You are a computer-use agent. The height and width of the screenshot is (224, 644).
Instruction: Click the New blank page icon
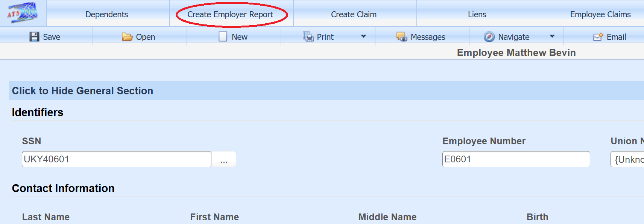[x=223, y=37]
